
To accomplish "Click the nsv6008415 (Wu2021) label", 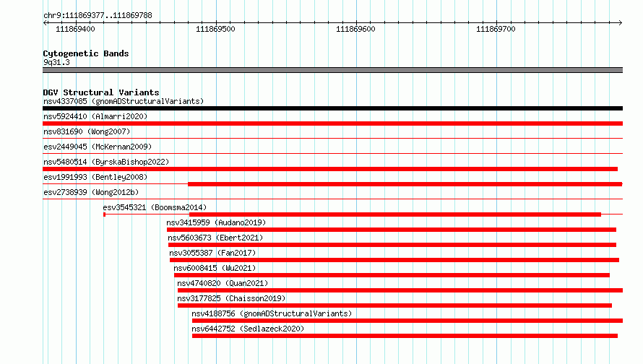I will coord(215,268).
